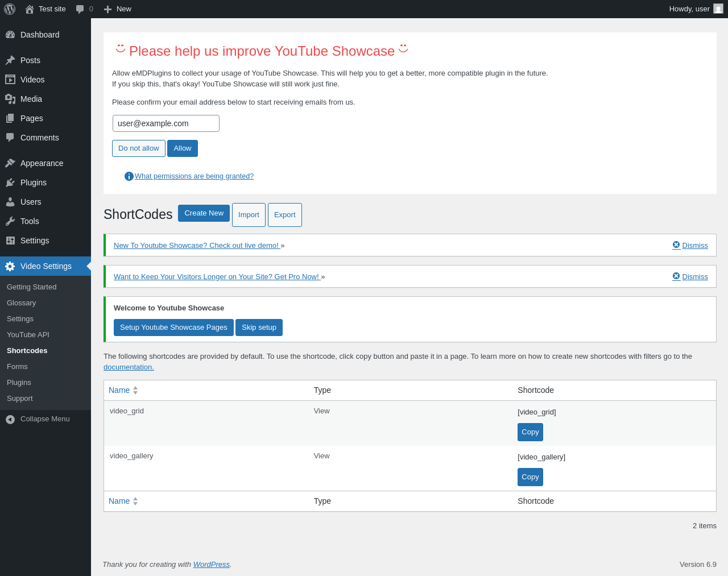Click the Tools wrench icon

10,221
